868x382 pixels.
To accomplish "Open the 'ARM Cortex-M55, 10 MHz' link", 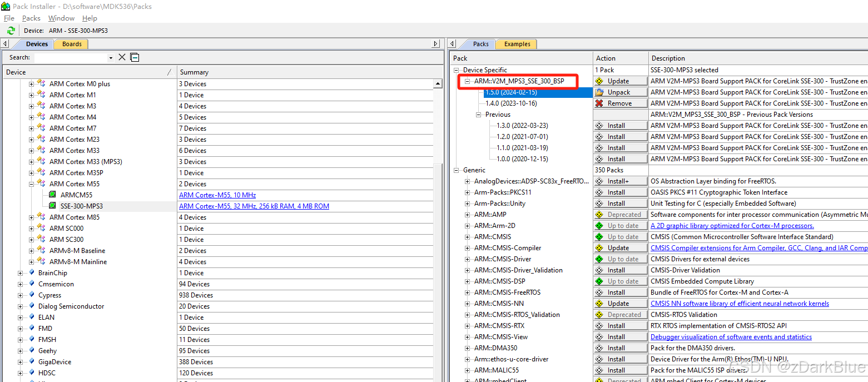I will pyautogui.click(x=217, y=195).
